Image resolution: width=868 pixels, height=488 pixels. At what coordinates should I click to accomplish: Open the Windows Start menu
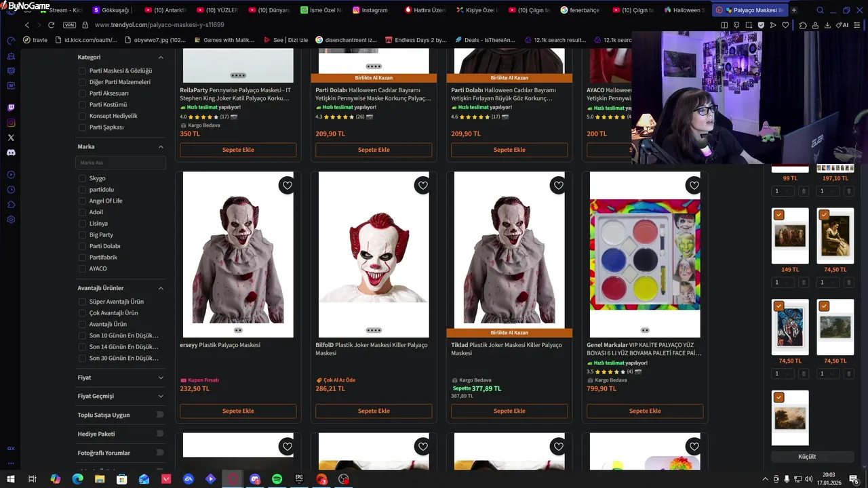click(11, 479)
